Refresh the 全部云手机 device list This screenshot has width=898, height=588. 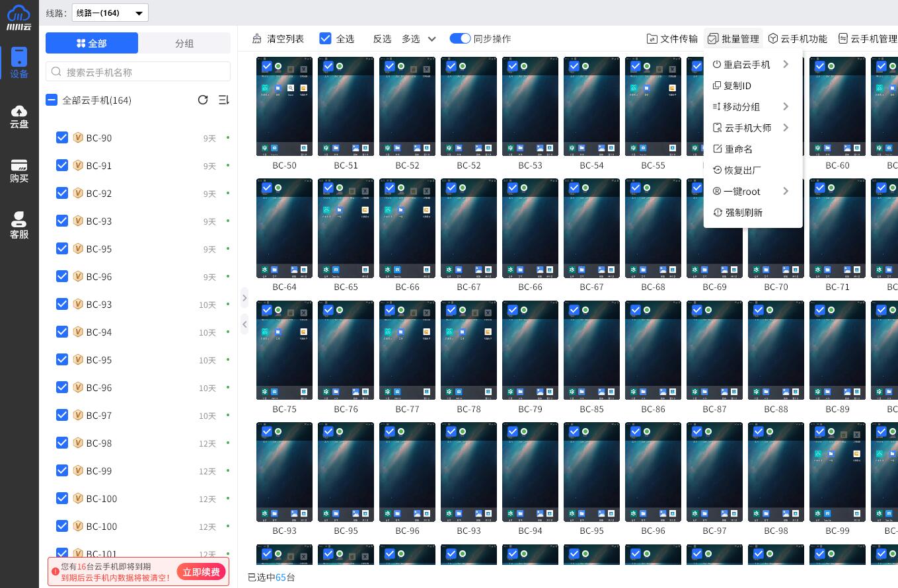pos(203,100)
